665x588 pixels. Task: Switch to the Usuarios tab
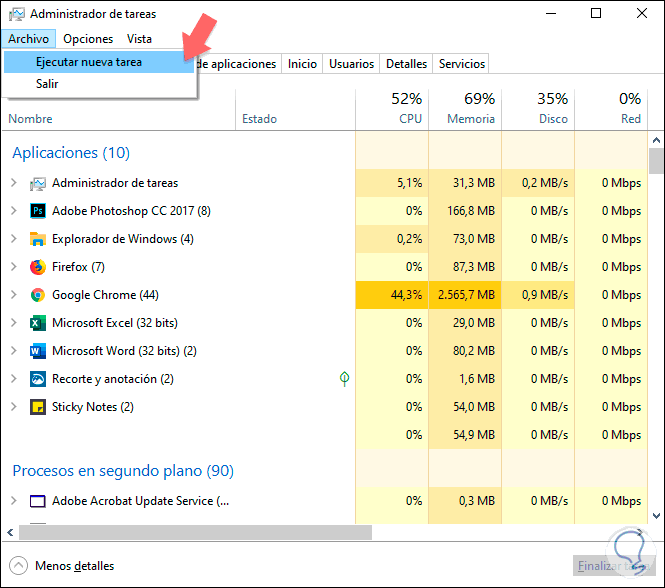(x=352, y=64)
